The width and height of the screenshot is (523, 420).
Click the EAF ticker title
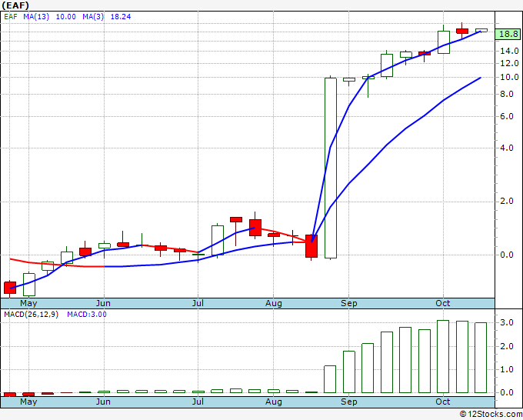tap(15, 5)
